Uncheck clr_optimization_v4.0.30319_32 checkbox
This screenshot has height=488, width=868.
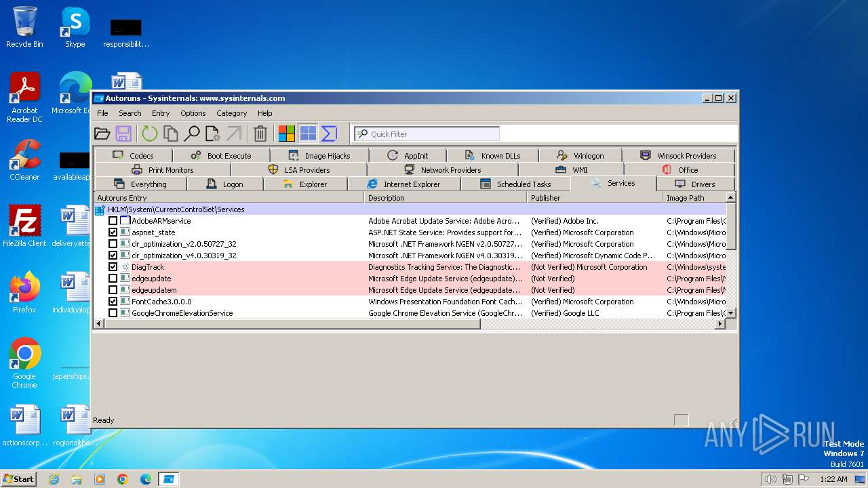(113, 256)
